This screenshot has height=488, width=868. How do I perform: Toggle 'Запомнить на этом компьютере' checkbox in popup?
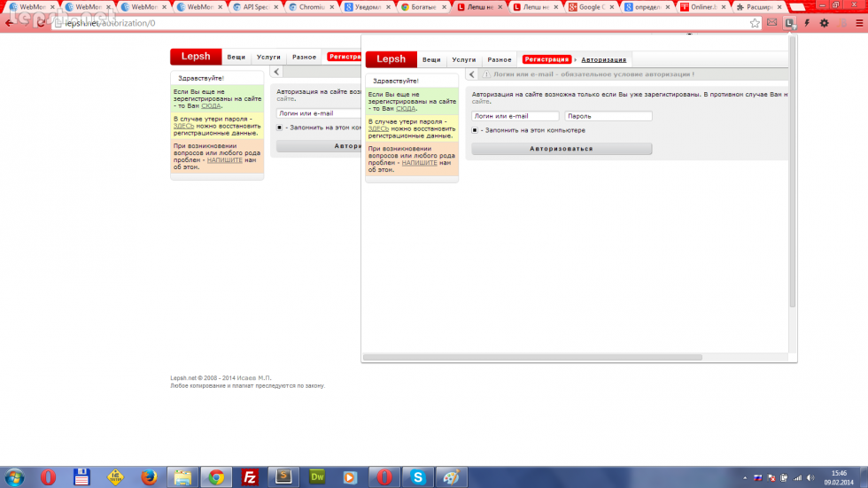pyautogui.click(x=475, y=130)
